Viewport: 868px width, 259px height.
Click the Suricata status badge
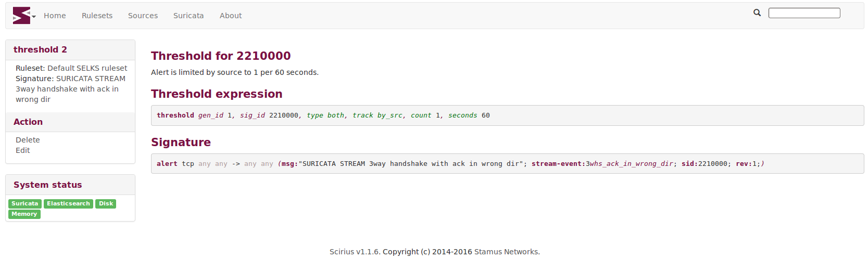25,204
